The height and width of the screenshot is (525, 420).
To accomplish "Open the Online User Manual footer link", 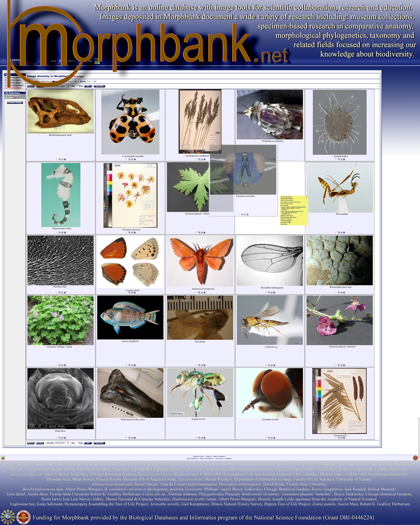I will (207, 459).
